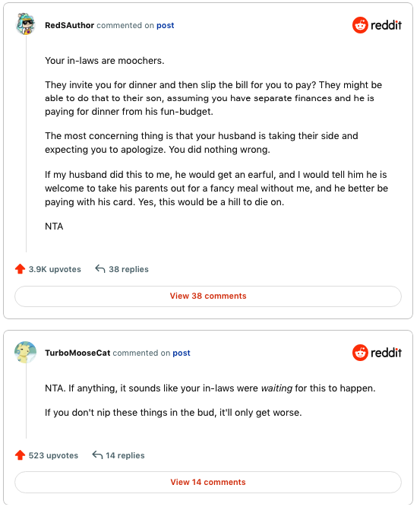
Task: Click the 14 replies text
Action: pos(125,455)
